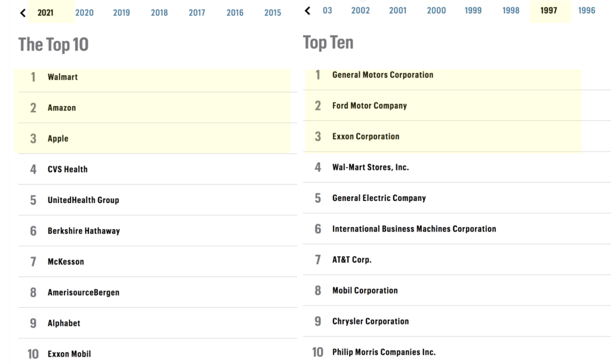Open the Walmart company entry
Image resolution: width=611 pixels, height=364 pixels.
[x=63, y=77]
